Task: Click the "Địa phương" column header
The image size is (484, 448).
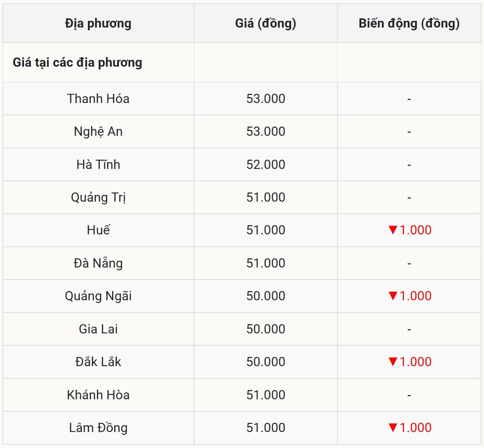Action: [x=98, y=24]
